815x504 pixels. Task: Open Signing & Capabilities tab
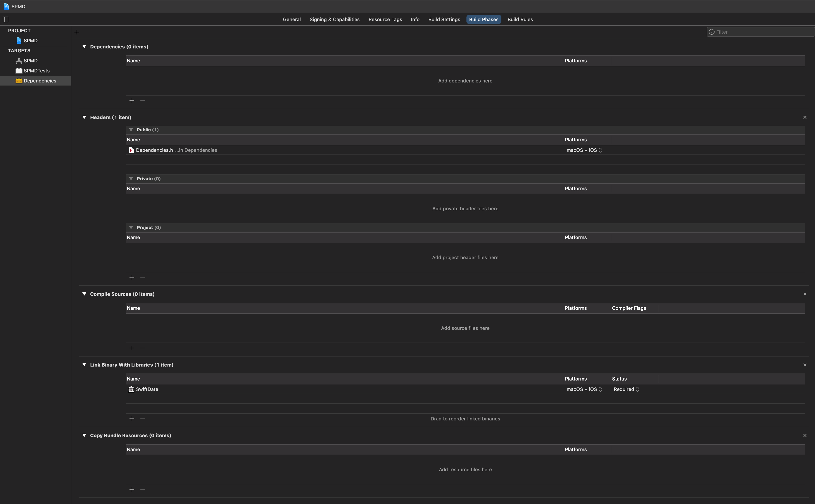pos(334,19)
